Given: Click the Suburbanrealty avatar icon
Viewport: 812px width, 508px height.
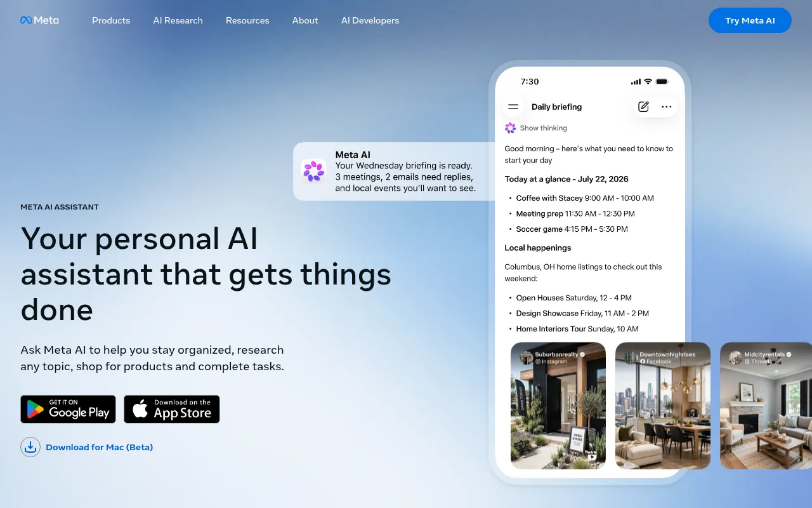Looking at the screenshot, I should click(526, 358).
